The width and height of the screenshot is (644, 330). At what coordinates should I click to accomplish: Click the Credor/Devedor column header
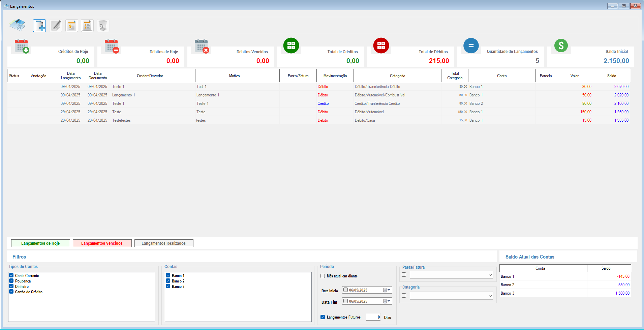coord(153,76)
